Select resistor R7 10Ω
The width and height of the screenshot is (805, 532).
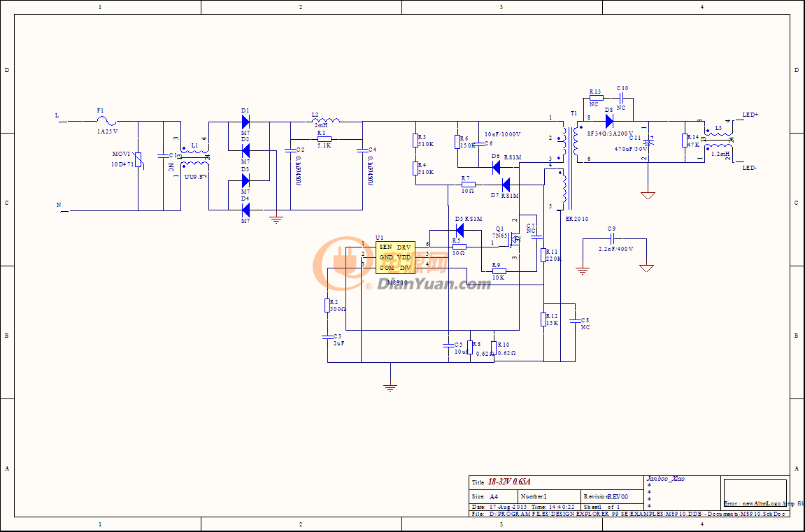coord(468,185)
